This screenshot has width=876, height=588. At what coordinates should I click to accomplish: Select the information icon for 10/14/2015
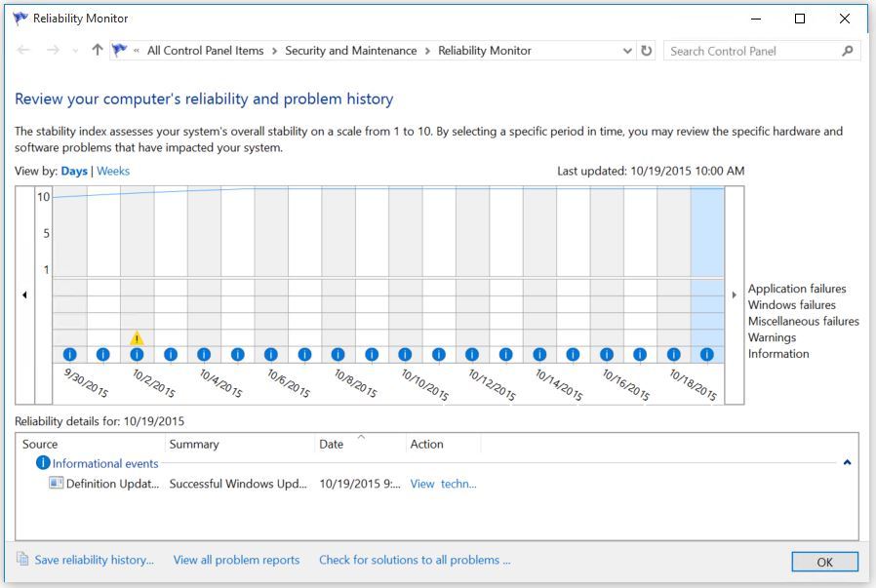(539, 354)
